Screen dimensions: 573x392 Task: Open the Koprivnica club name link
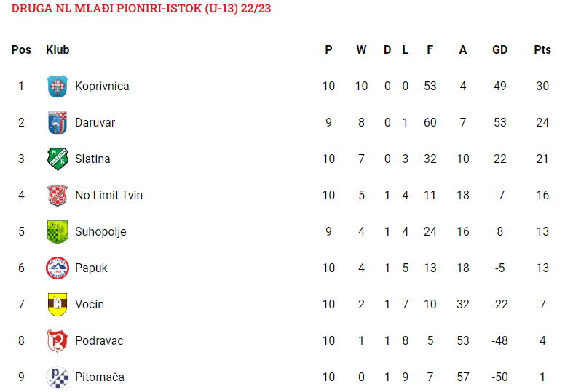(102, 86)
